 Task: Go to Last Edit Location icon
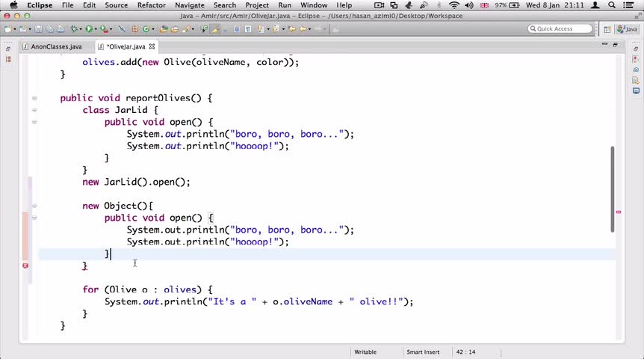292,29
